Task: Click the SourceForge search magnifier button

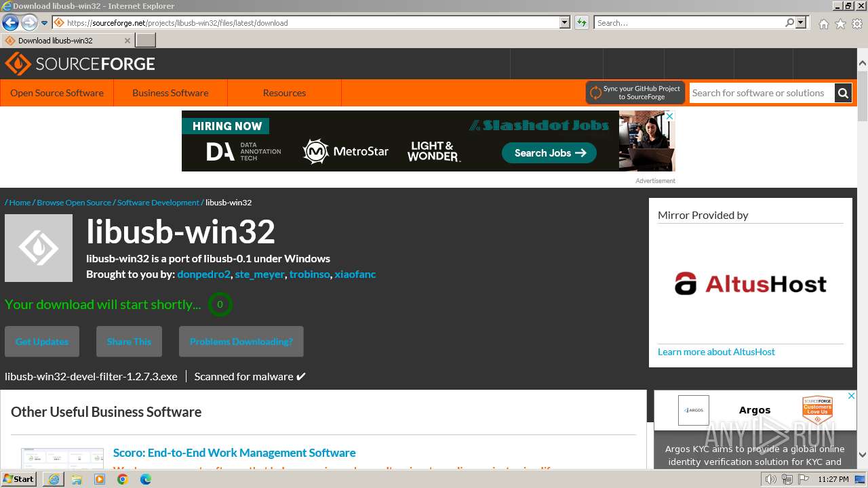Action: tap(843, 93)
